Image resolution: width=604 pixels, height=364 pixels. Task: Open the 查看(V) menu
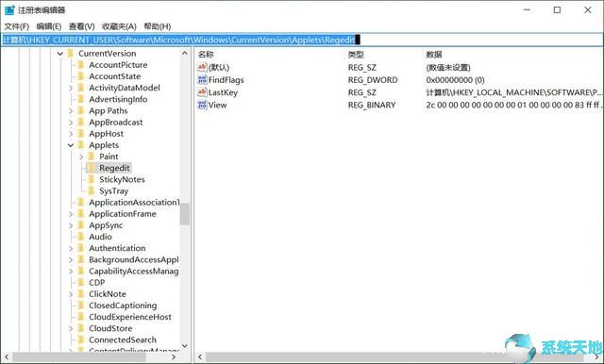tap(82, 26)
